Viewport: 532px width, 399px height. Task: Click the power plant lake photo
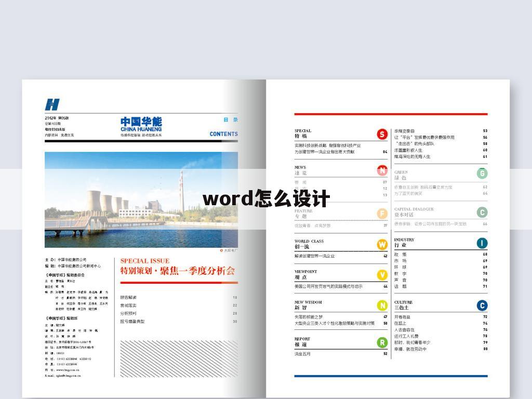point(141,200)
